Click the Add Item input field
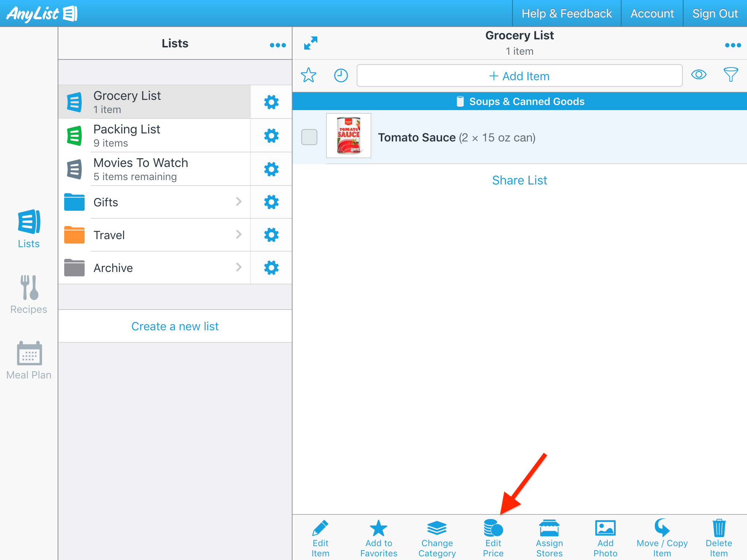747x560 pixels. 519,76
